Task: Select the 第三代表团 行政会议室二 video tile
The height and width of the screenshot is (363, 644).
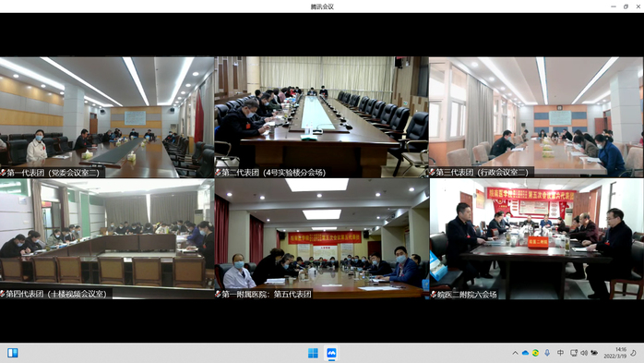Action: coord(536,117)
